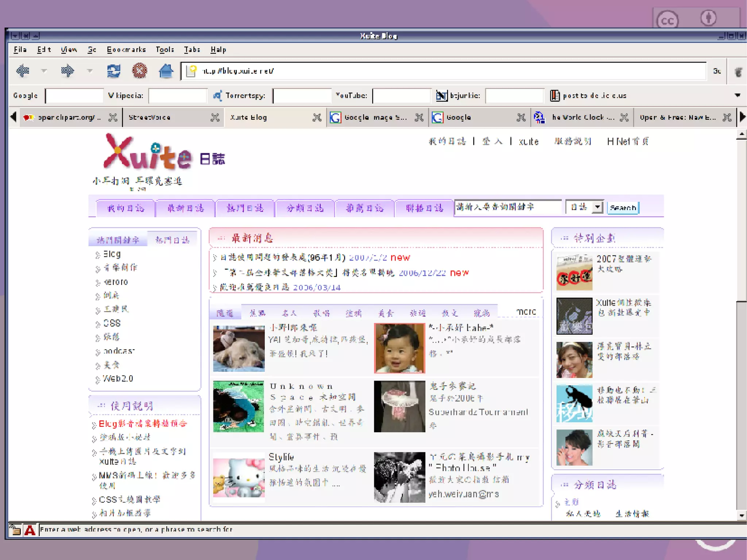Click the Torrentspy search icon
This screenshot has width=747, height=560.
[217, 96]
